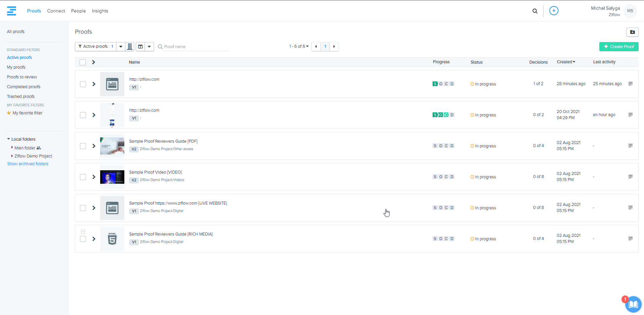
Task: Open the People tab
Action: coord(78,11)
